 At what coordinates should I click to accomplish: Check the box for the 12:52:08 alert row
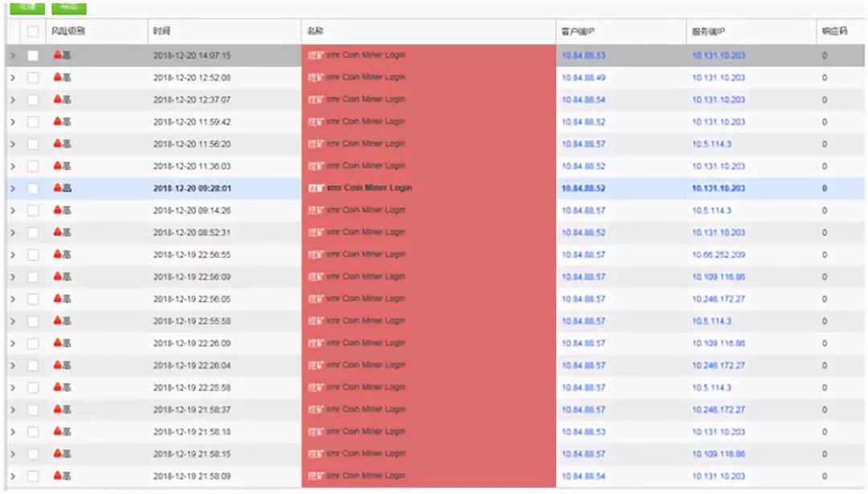(33, 77)
